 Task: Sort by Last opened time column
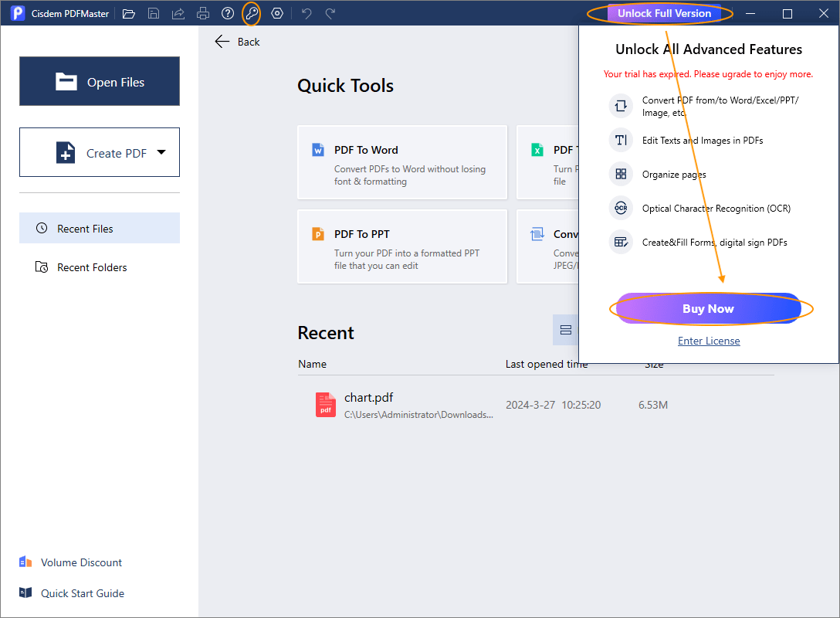point(547,364)
